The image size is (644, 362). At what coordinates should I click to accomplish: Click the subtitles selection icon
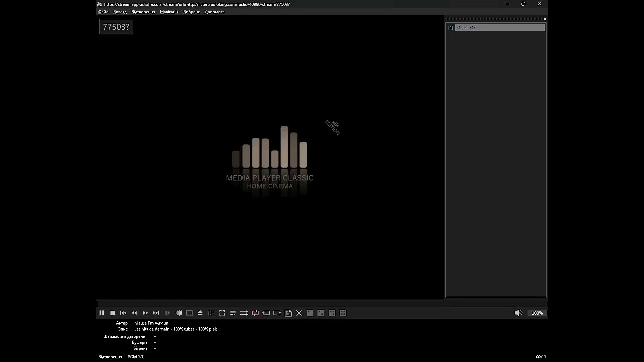click(x=189, y=313)
